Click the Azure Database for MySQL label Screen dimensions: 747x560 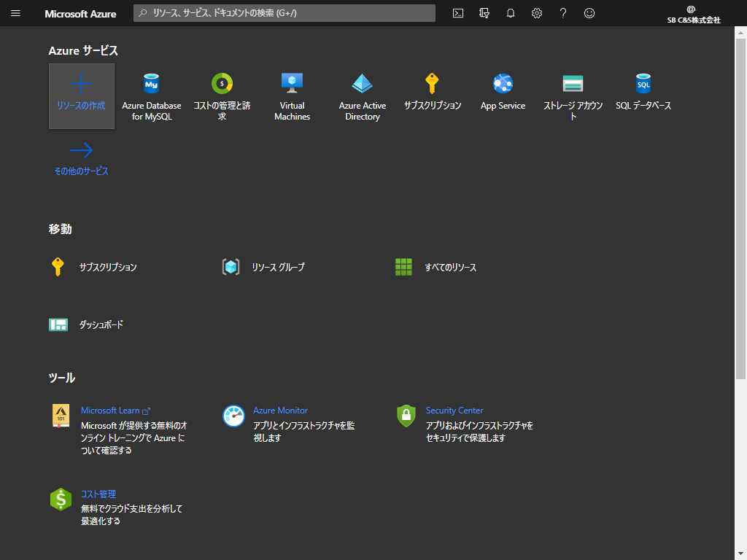(152, 111)
